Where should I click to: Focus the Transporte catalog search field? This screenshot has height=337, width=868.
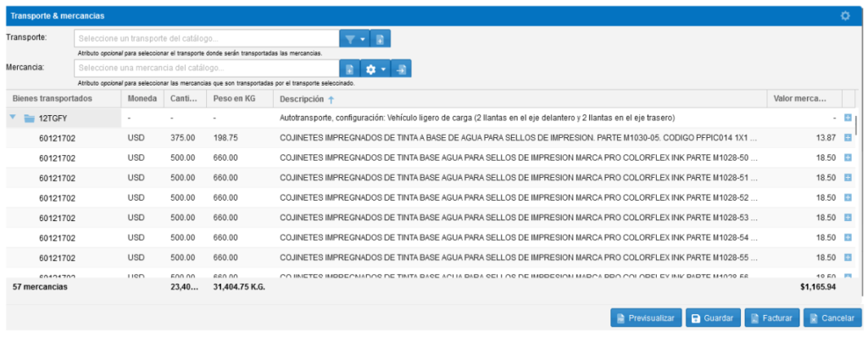[207, 39]
